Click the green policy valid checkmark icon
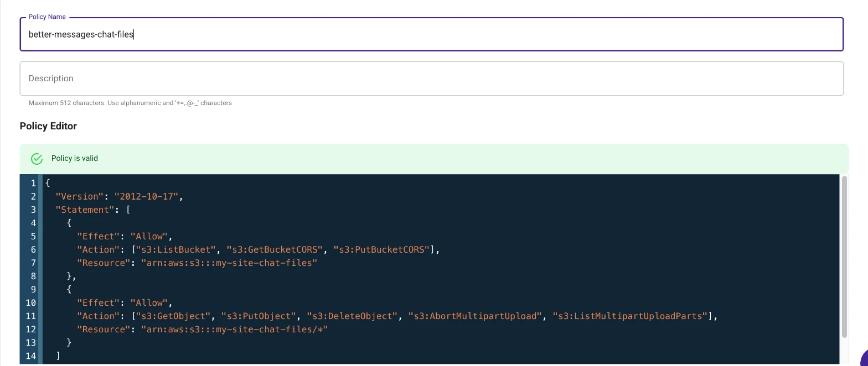This screenshot has height=366, width=868. point(37,159)
